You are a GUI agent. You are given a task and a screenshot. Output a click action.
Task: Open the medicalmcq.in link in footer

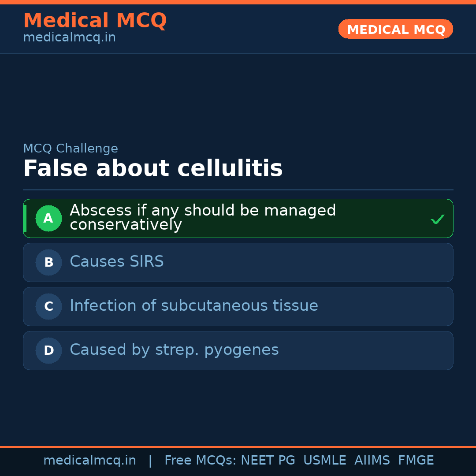tap(89, 461)
